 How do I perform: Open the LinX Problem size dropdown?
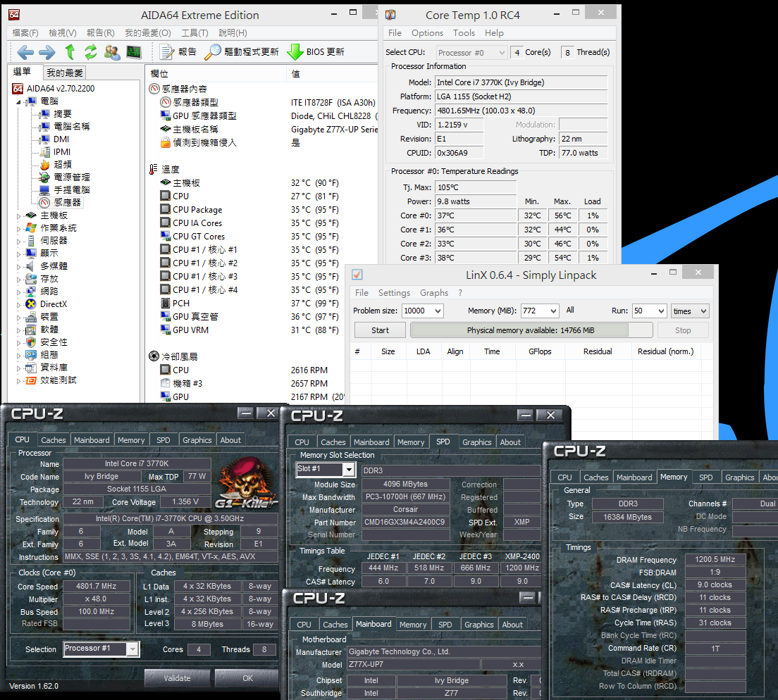tap(438, 311)
